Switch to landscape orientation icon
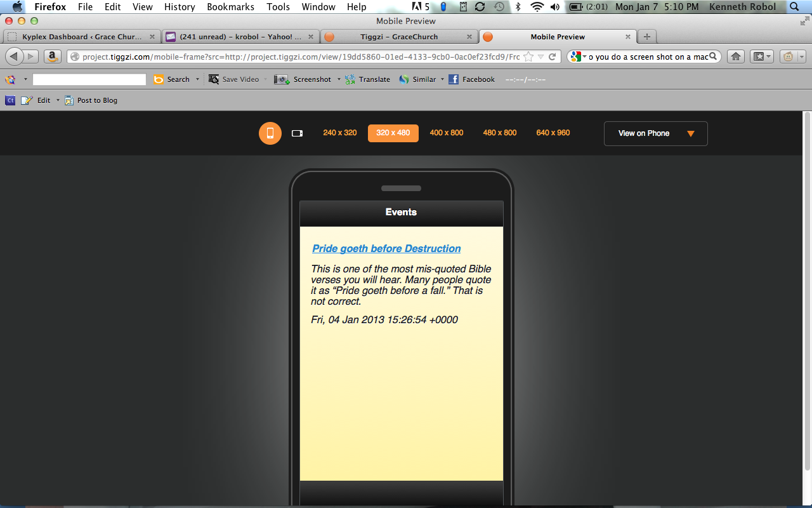The width and height of the screenshot is (812, 508). pyautogui.click(x=297, y=133)
